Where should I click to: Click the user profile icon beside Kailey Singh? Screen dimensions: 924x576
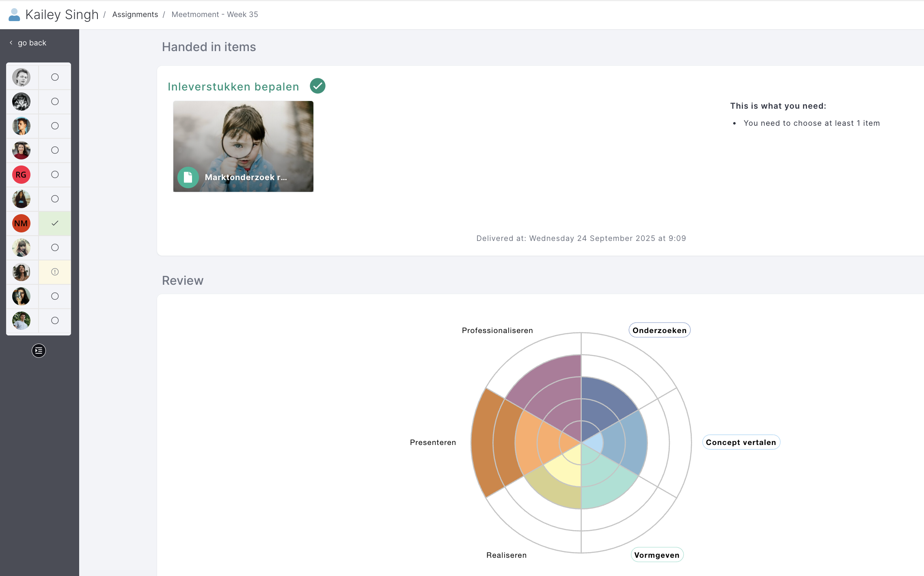tap(14, 15)
